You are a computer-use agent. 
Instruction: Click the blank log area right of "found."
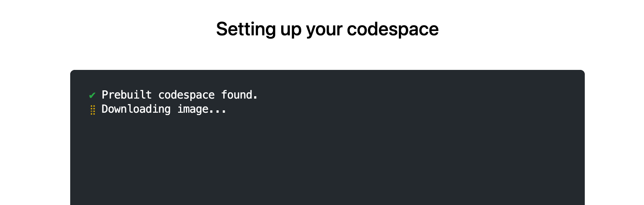392,95
